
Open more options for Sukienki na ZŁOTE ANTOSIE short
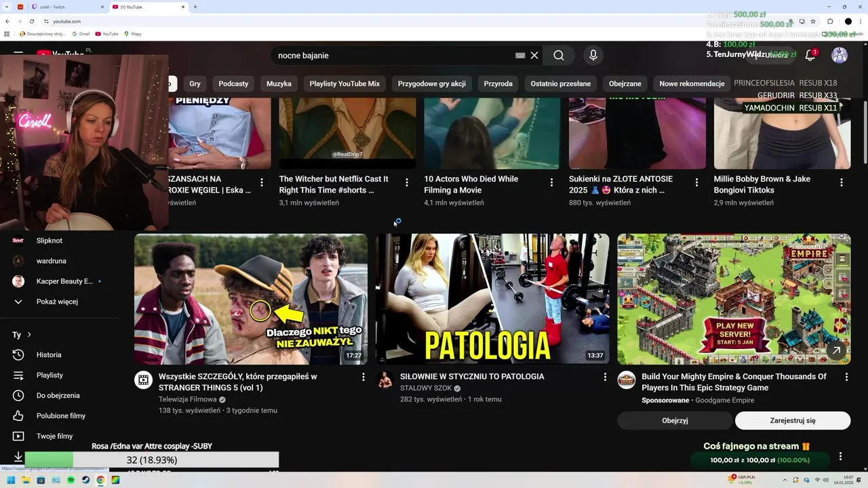696,182
